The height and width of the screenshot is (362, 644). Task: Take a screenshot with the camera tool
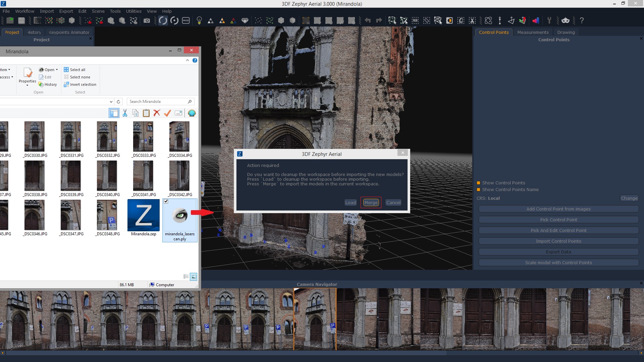[147, 20]
